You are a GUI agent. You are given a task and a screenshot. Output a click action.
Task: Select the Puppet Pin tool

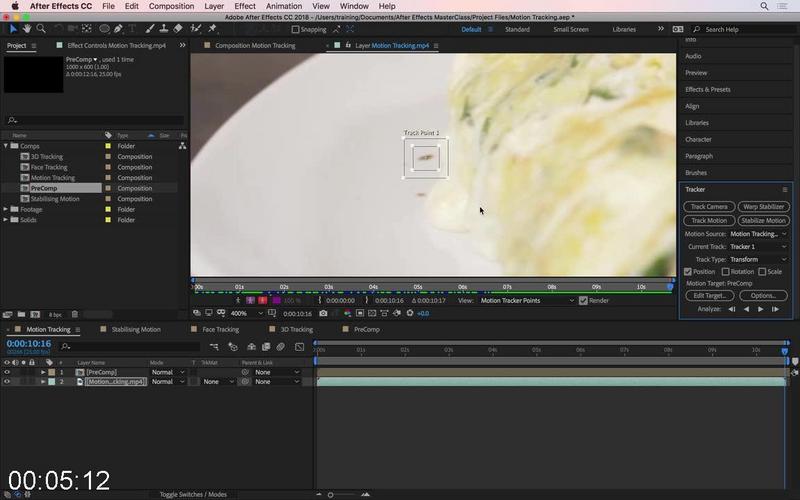click(x=212, y=29)
